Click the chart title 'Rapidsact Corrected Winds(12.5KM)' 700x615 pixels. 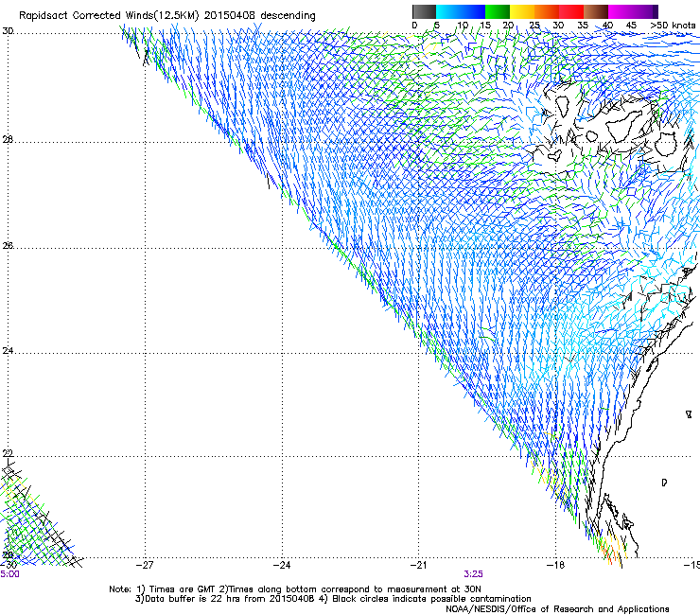pyautogui.click(x=109, y=16)
